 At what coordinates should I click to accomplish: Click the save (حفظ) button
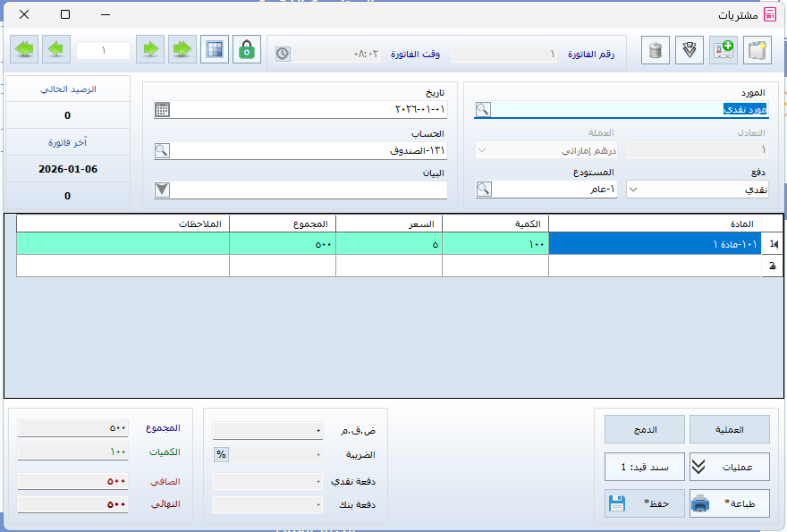tap(645, 503)
